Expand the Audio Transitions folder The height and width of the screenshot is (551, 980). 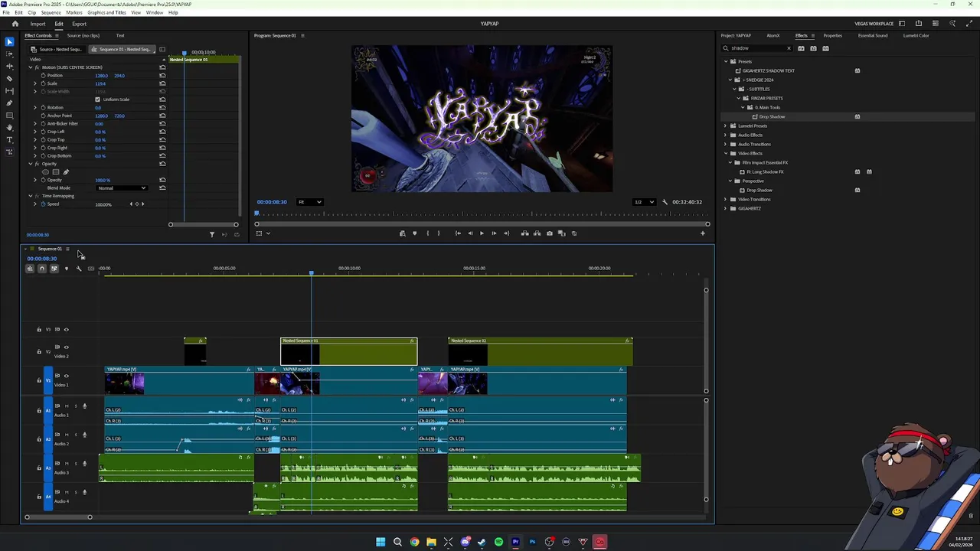[725, 144]
